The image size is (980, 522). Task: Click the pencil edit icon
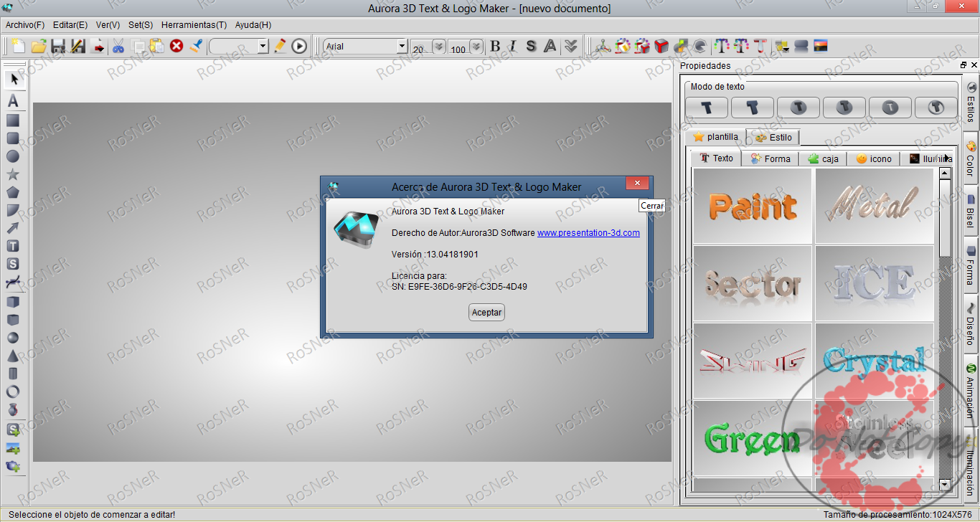[280, 47]
